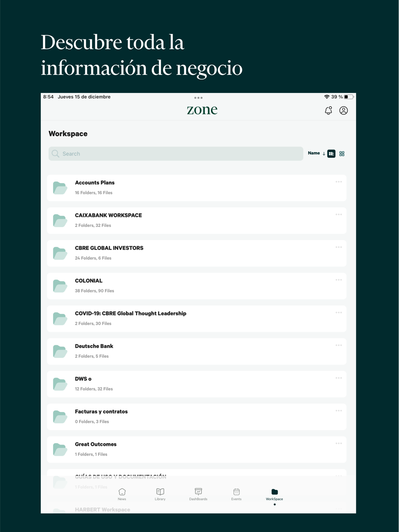Open more options for CAIXABANK WORKSPACE
The width and height of the screenshot is (399, 532).
(339, 215)
